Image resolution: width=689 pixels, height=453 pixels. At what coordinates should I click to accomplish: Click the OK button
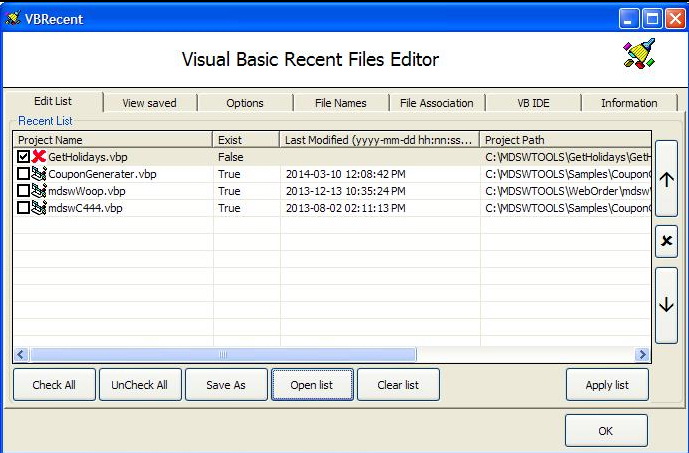pyautogui.click(x=606, y=431)
